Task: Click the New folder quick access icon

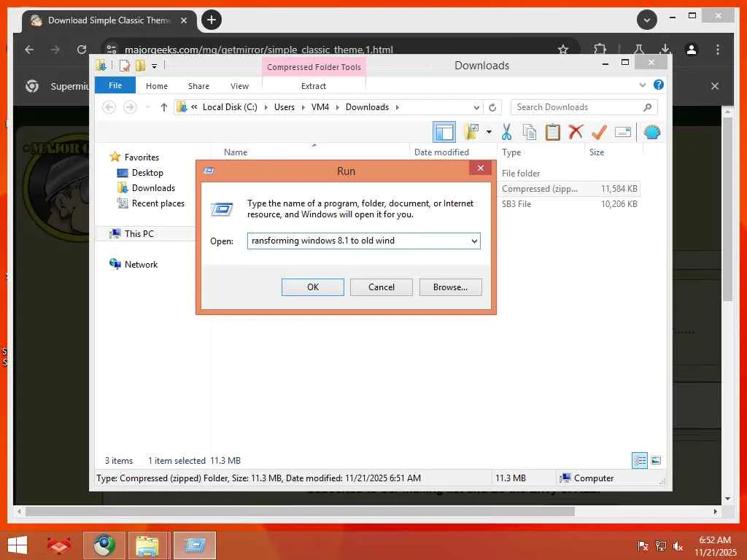Action: click(141, 65)
